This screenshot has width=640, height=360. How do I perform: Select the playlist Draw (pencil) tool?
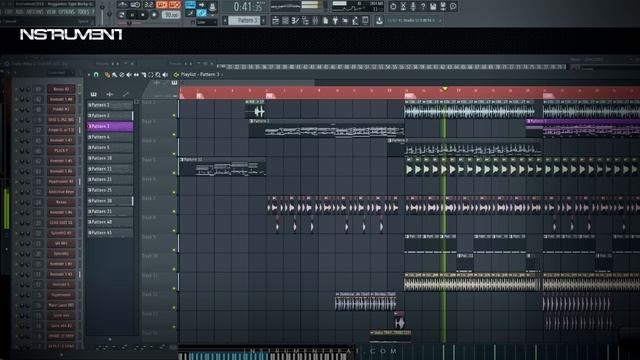click(107, 75)
